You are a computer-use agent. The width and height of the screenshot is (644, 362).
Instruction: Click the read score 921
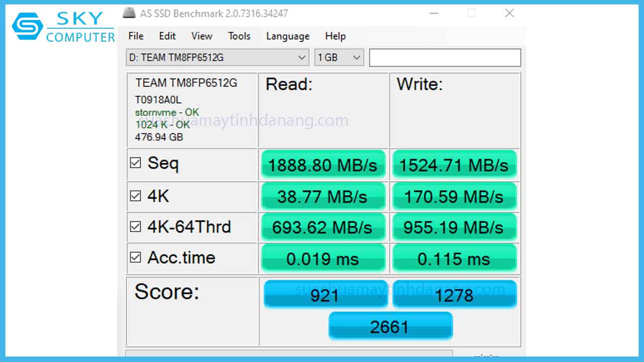(x=325, y=294)
